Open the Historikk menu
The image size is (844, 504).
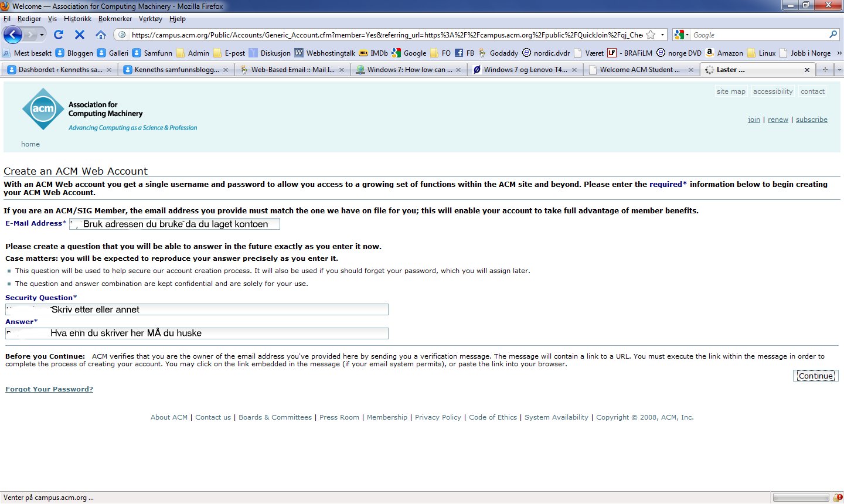tap(78, 19)
